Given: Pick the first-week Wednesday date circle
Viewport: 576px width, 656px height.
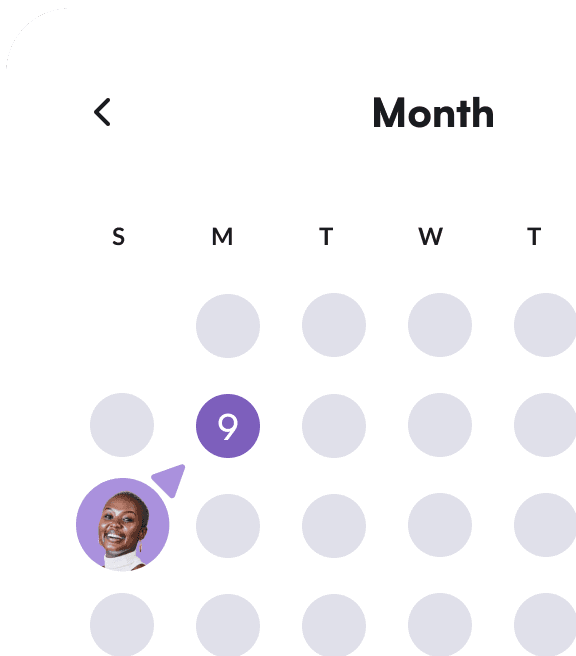Looking at the screenshot, I should point(440,325).
